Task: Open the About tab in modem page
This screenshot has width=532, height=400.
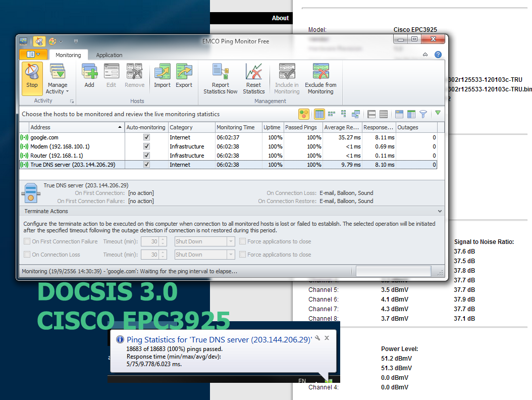Action: click(280, 18)
